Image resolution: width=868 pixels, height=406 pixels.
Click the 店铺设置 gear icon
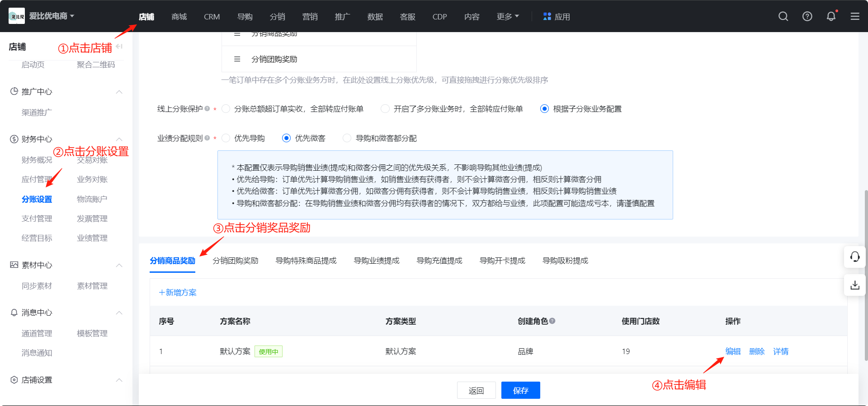point(14,380)
